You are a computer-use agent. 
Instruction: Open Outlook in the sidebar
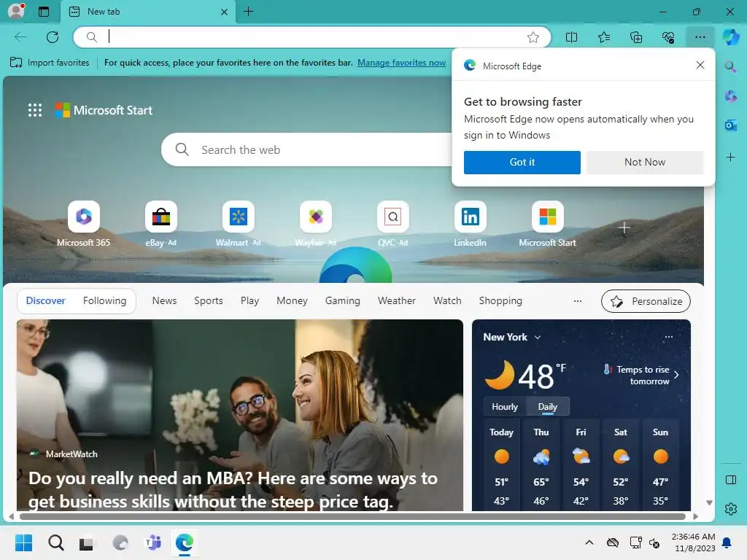pos(730,125)
